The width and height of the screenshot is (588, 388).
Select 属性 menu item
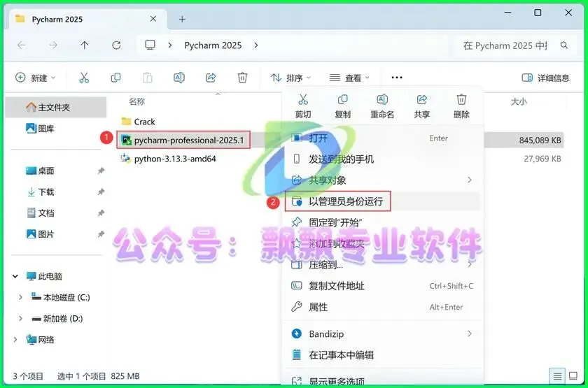pos(384,307)
